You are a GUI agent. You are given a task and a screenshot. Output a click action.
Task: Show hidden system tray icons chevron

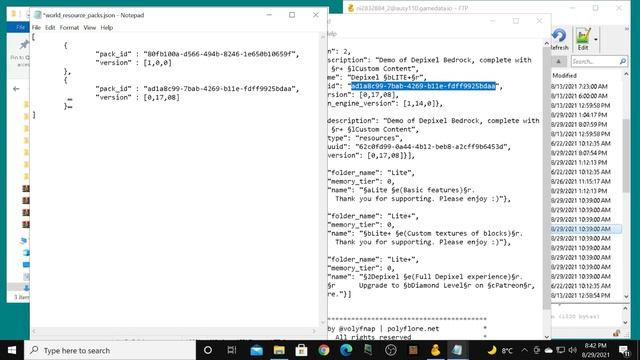pos(524,350)
